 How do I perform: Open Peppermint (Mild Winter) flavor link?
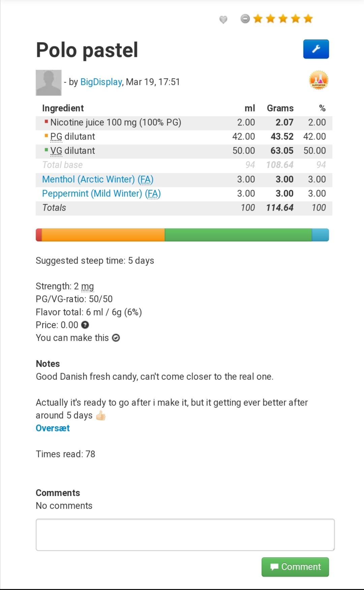click(x=101, y=194)
